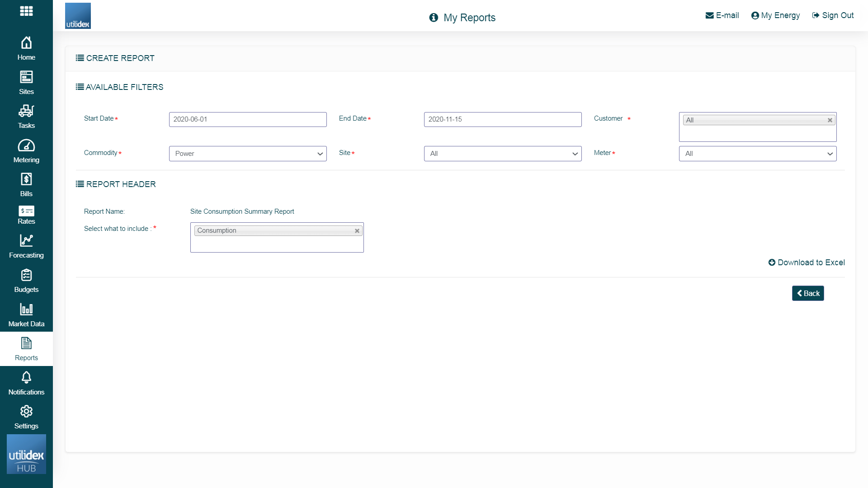Click the CREATE REPORT list icon
Image resolution: width=868 pixels, height=488 pixels.
tap(80, 58)
